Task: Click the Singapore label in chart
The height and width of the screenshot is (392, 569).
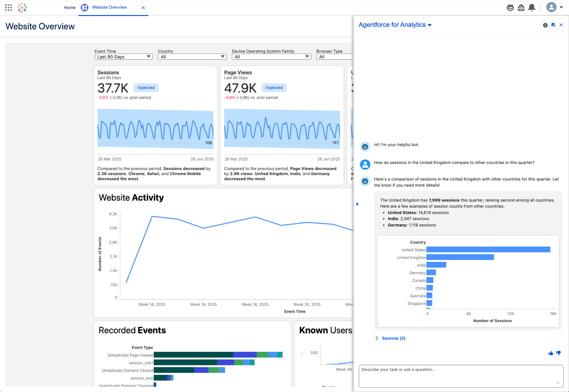Action: [x=417, y=303]
